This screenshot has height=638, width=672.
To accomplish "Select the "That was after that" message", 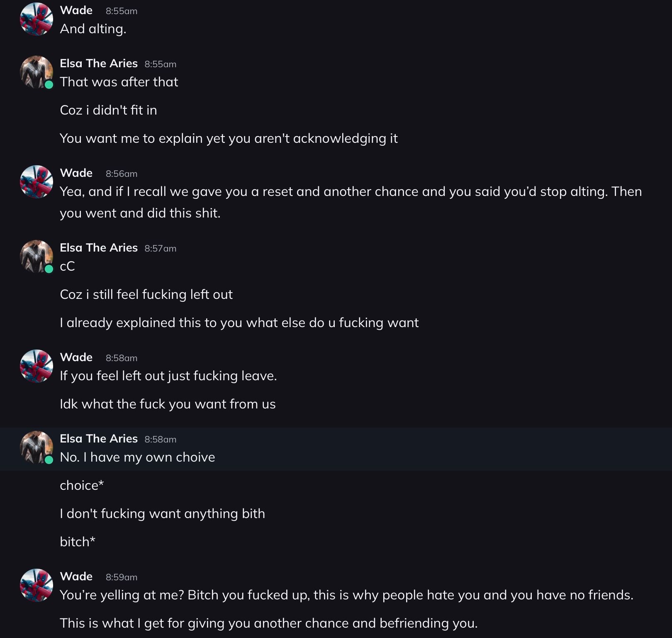I will coord(119,82).
